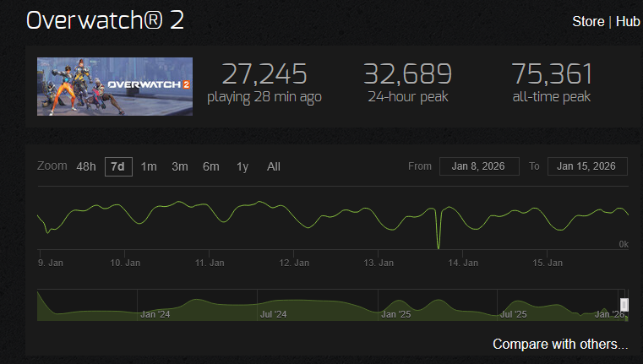The width and height of the screenshot is (643, 364).
Task: Click the 10. Jan axis label
Action: click(125, 263)
